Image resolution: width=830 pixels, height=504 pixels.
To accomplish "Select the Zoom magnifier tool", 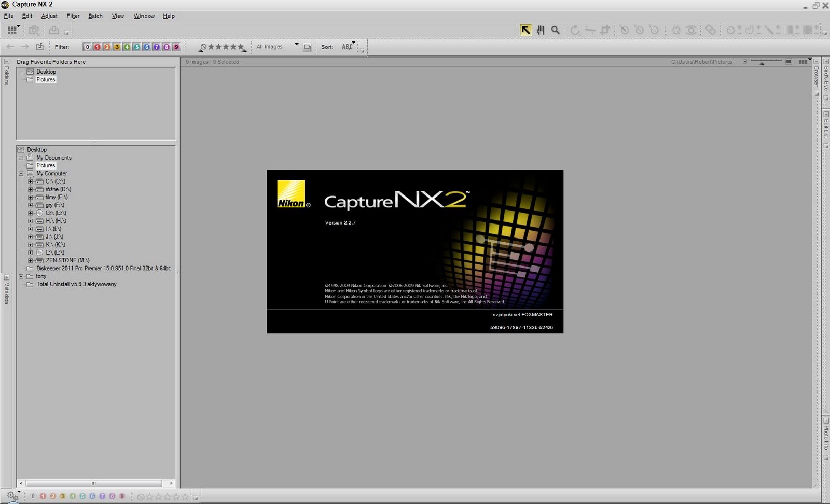I will click(x=556, y=30).
